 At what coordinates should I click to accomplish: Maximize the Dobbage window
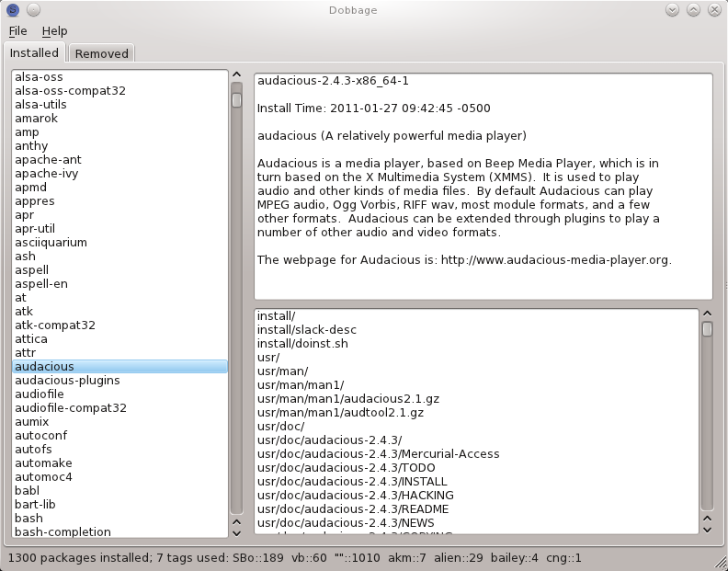[693, 9]
